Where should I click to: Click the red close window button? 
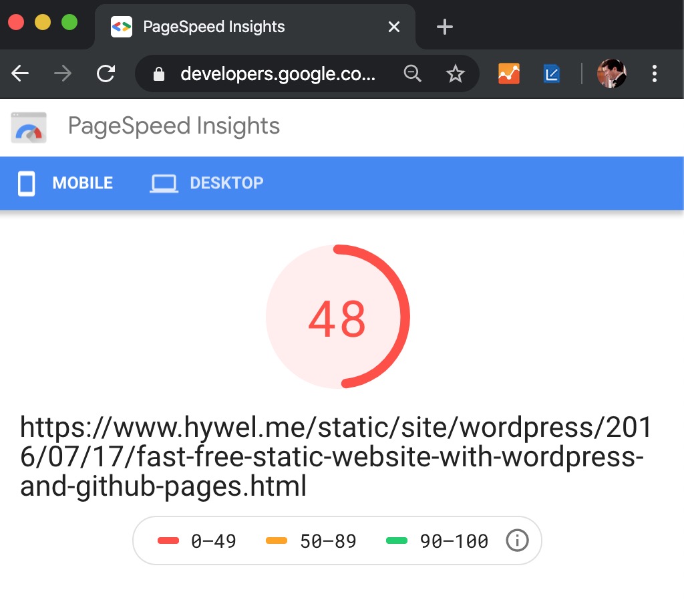(16, 22)
